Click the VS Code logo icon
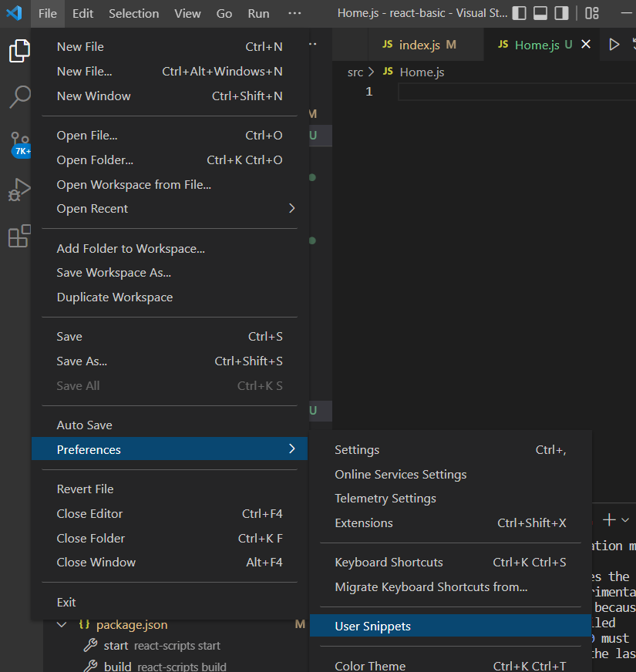This screenshot has width=636, height=672. click(14, 13)
